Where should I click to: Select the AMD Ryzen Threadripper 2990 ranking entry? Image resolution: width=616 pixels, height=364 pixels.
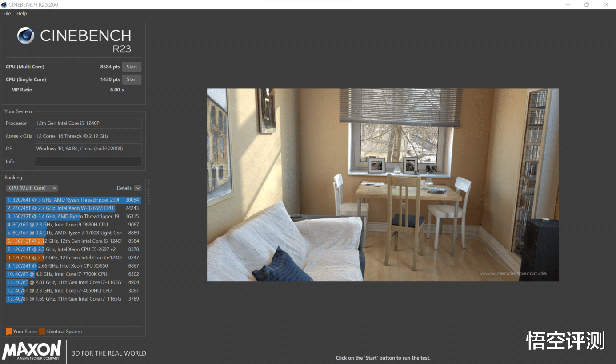(x=73, y=200)
